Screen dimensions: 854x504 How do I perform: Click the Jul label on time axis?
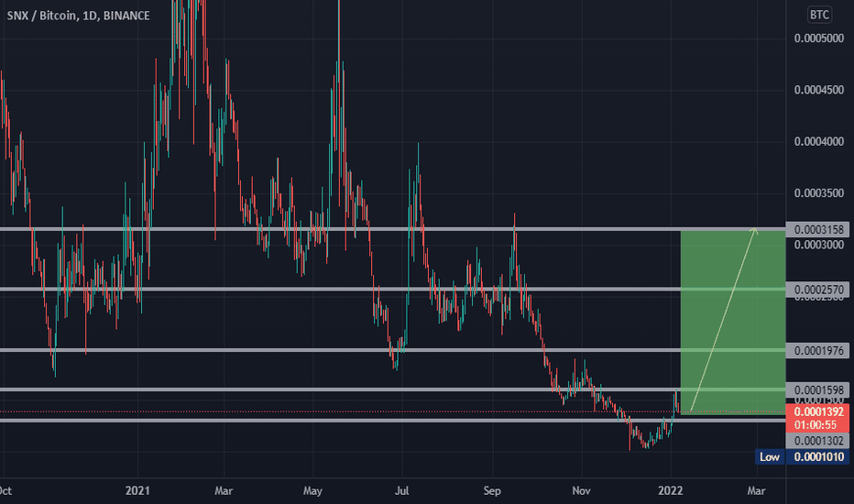tap(401, 490)
